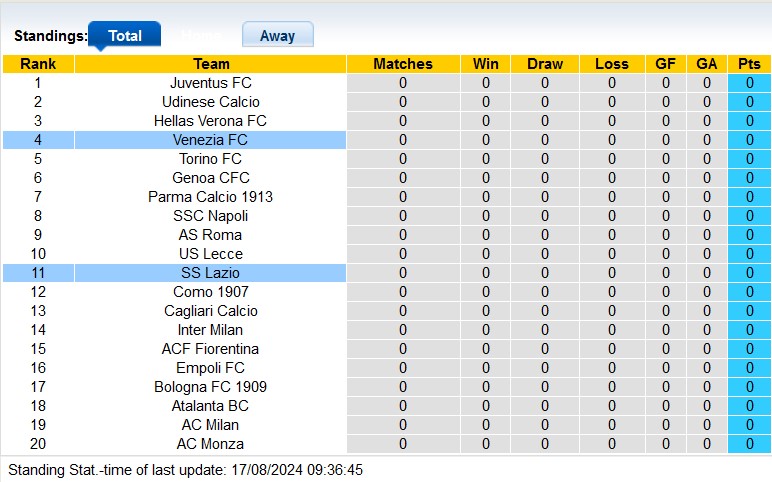Click the Atalanta BC team name
This screenshot has height=482, width=772.
pyautogui.click(x=210, y=406)
